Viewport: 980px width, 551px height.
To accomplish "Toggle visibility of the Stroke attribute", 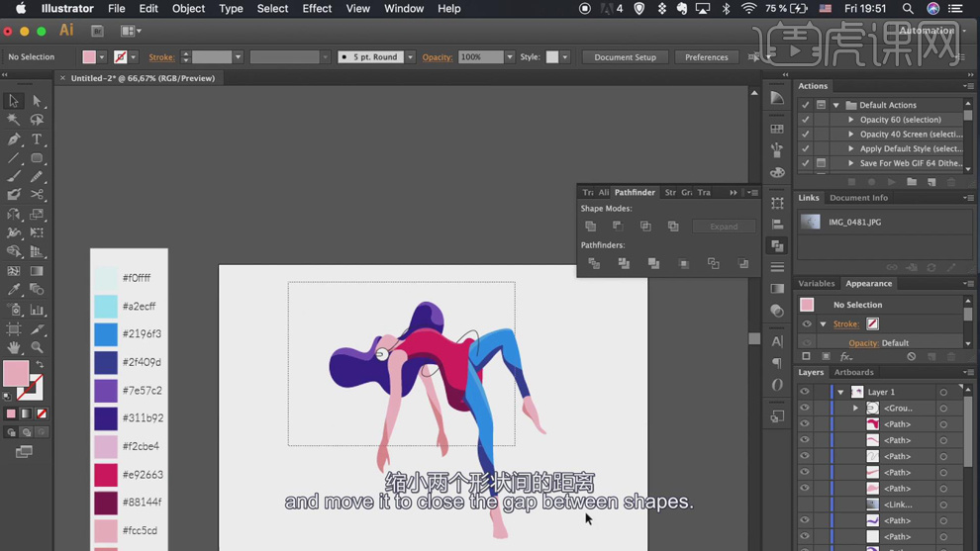I will [x=807, y=323].
